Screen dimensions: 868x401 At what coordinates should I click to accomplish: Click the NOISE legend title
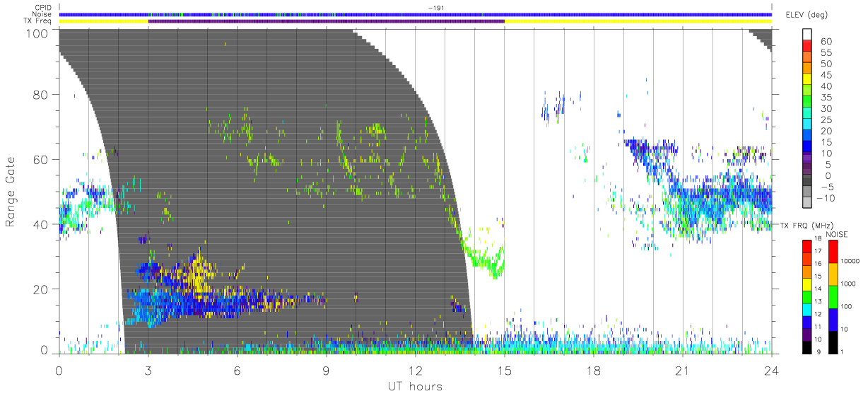[838, 234]
